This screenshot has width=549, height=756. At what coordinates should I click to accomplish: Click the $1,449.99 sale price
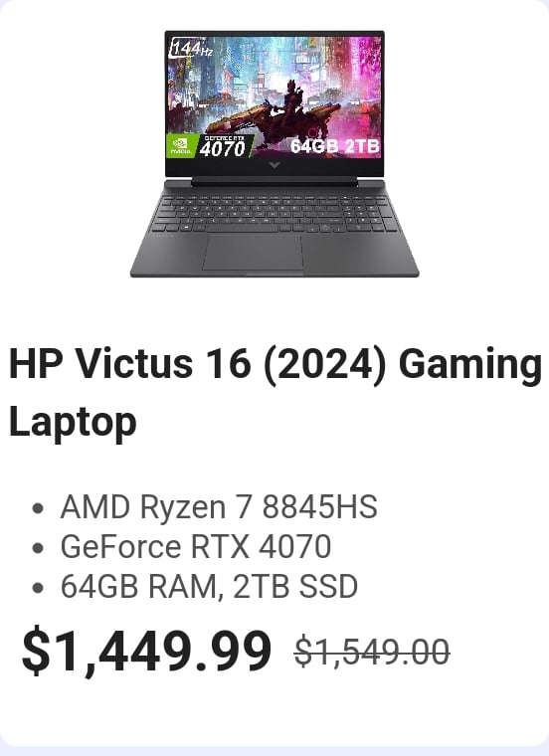click(x=146, y=652)
